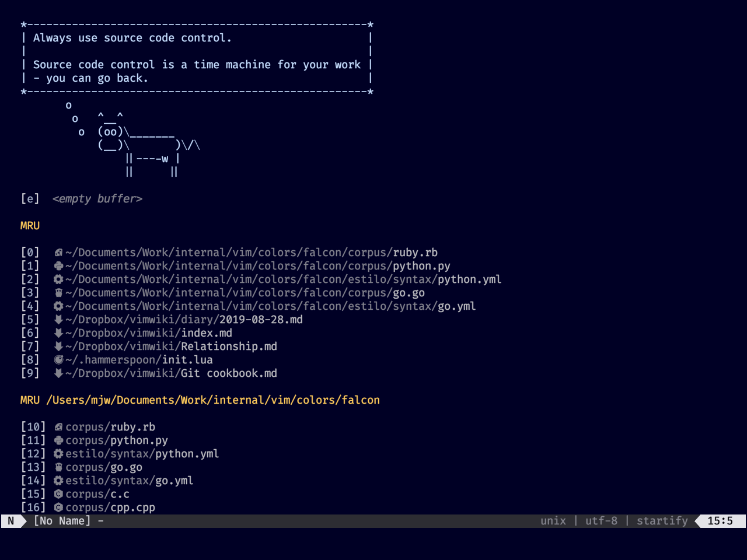
Task: Click the first MRU section header
Action: pos(30,226)
